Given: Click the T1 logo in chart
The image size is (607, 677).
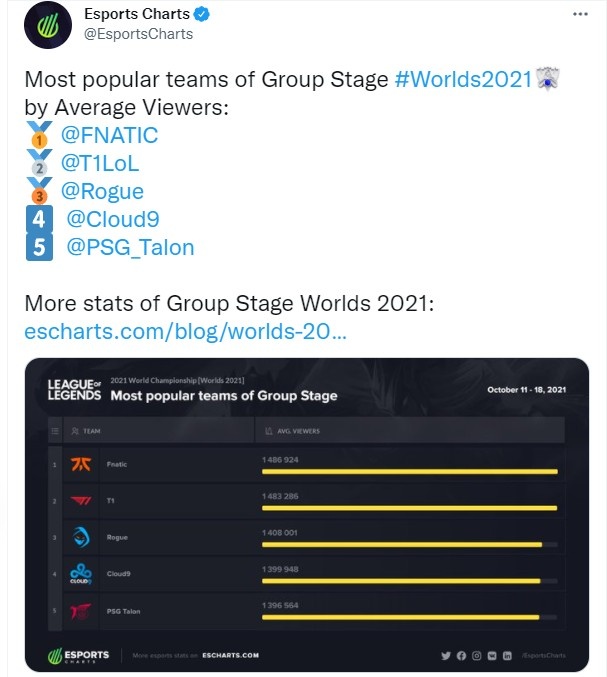Looking at the screenshot, I should click(81, 501).
